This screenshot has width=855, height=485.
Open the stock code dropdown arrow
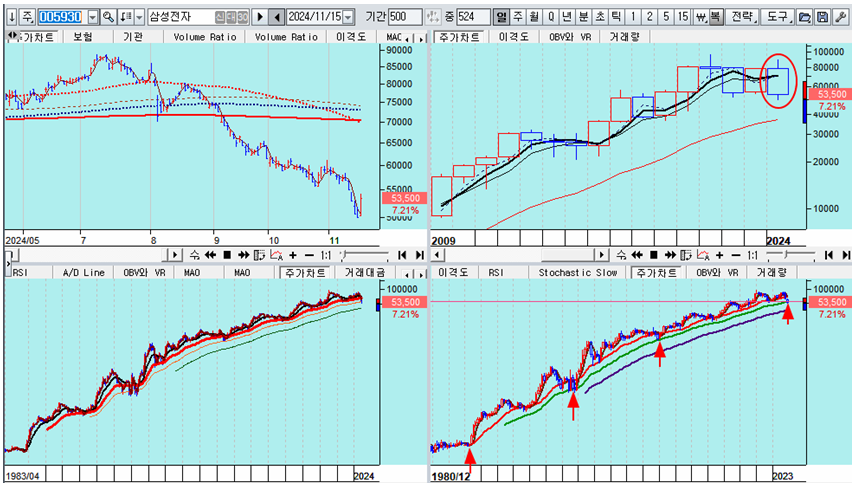click(93, 17)
